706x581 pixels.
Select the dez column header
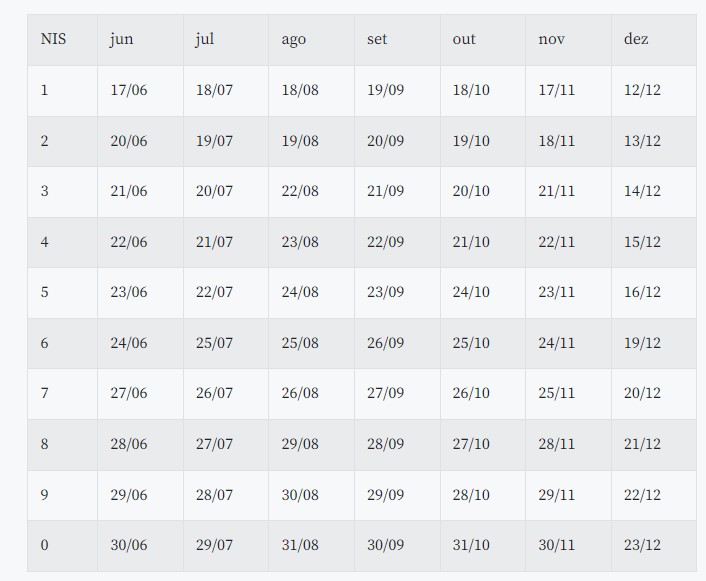(x=636, y=40)
